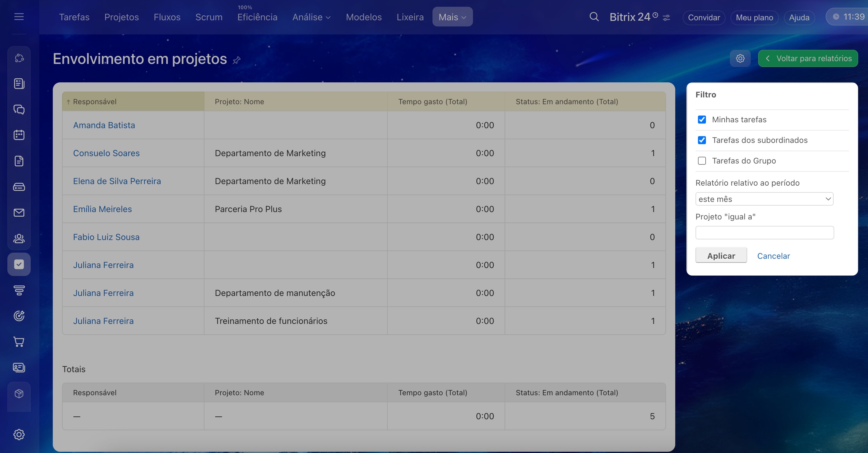Viewport: 868px width, 453px height.
Task: Open the chat messenger sidebar icon
Action: (x=19, y=109)
